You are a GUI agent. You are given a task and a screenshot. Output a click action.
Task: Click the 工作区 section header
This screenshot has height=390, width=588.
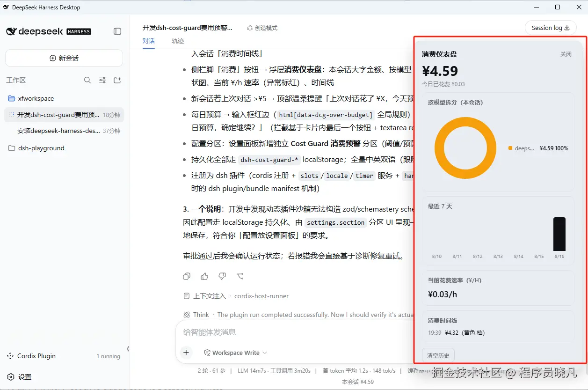16,80
